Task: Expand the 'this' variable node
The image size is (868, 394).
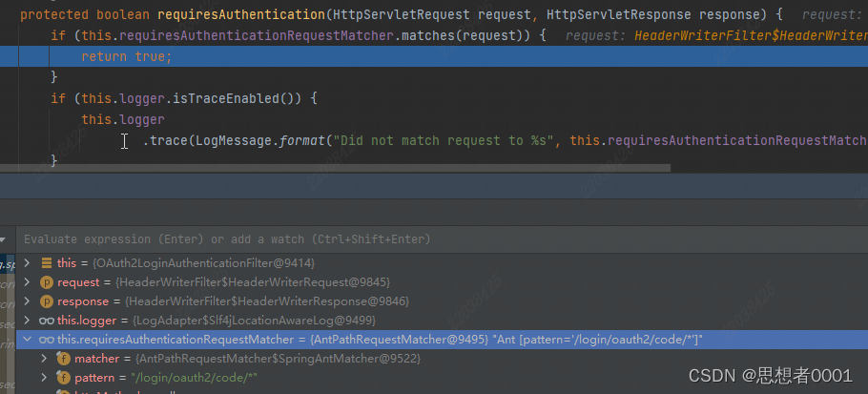Action: 27,262
